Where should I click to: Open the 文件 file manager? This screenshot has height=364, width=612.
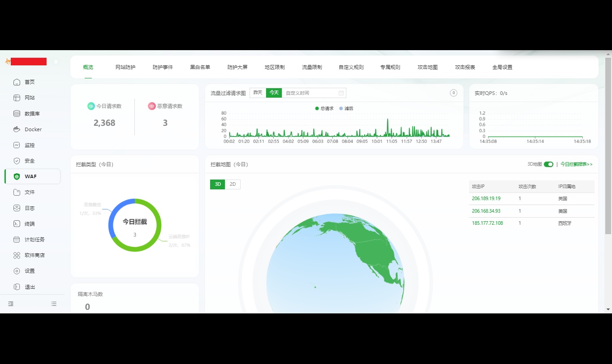click(30, 192)
